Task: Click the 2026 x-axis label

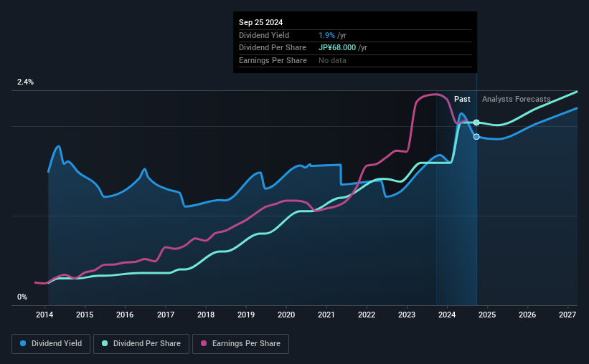Action: (527, 315)
